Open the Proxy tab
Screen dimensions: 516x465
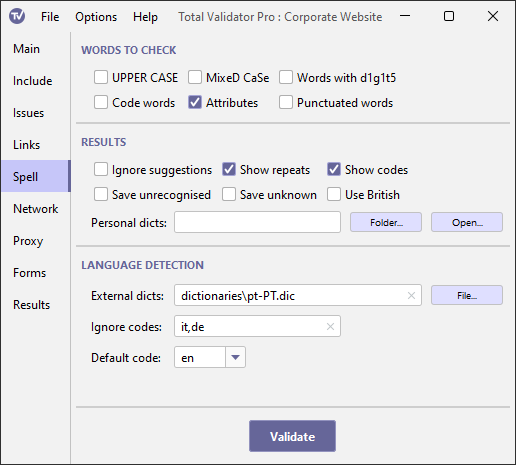pyautogui.click(x=36, y=241)
